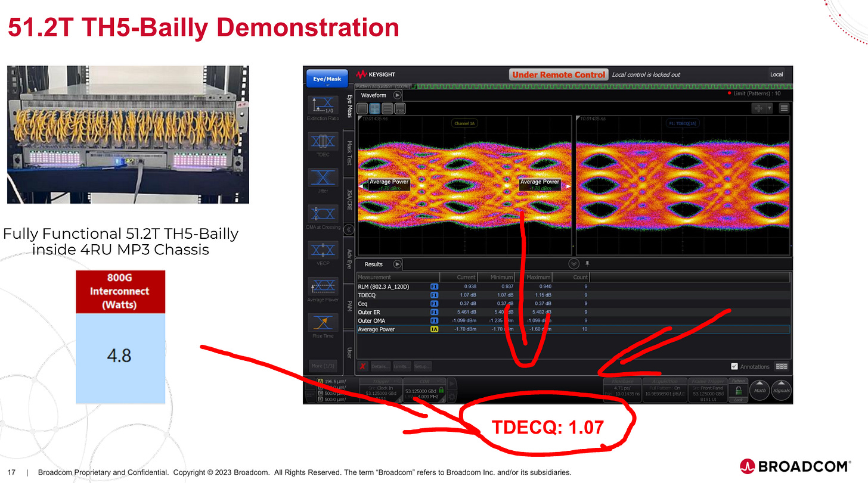This screenshot has height=483, width=868.
Task: Click the Setup... button
Action: (x=422, y=366)
